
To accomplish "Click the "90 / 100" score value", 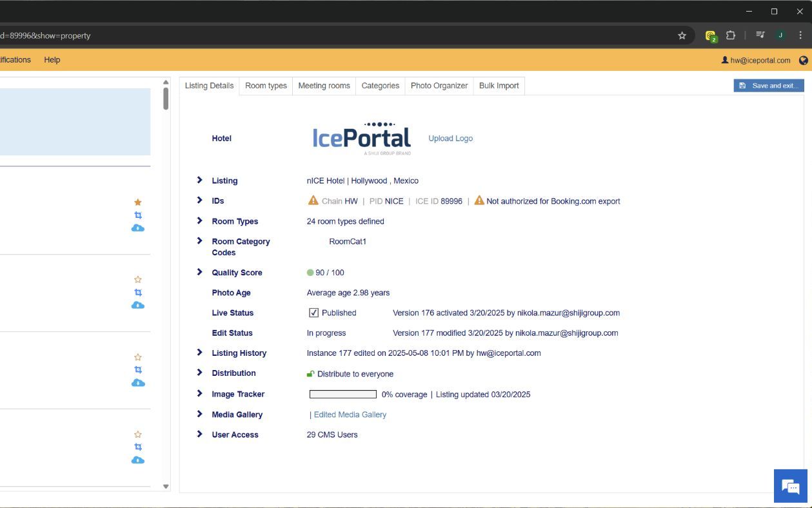I will coord(330,273).
